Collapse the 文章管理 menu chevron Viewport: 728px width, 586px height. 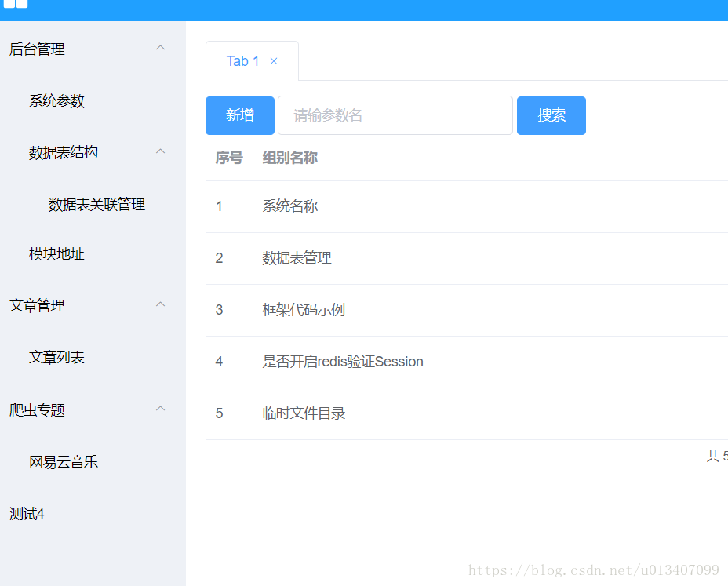click(x=160, y=304)
